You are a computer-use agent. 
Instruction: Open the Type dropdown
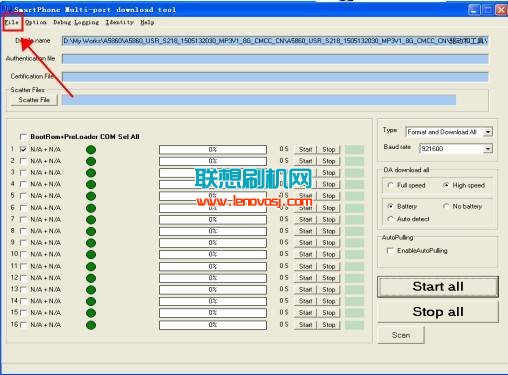(x=488, y=132)
